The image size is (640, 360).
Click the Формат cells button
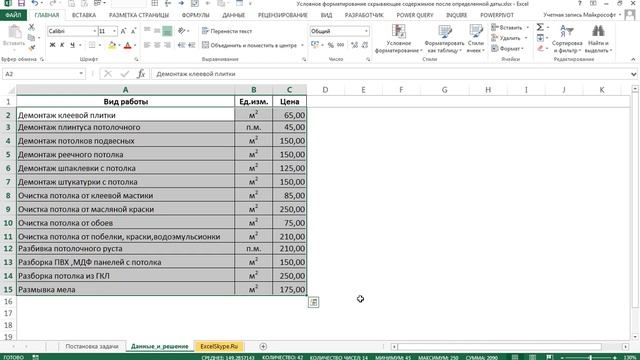tap(507, 49)
